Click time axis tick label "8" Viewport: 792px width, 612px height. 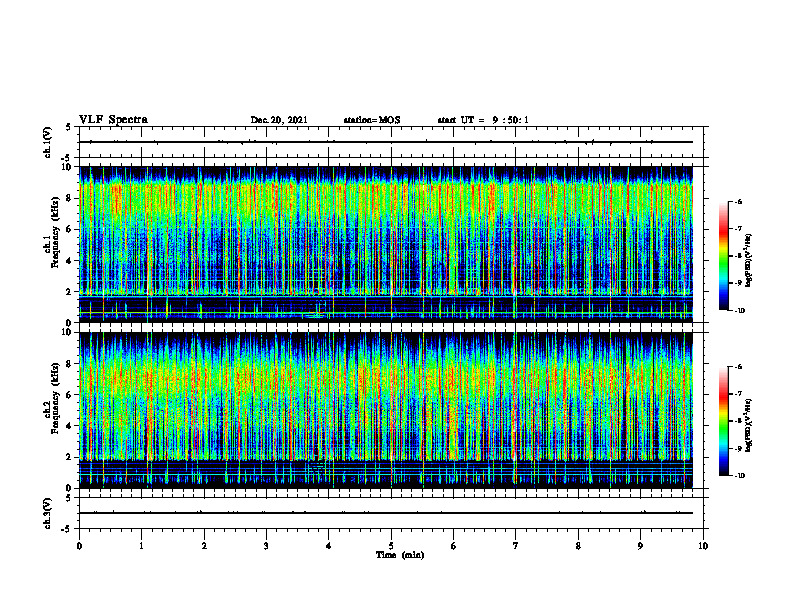coord(578,546)
